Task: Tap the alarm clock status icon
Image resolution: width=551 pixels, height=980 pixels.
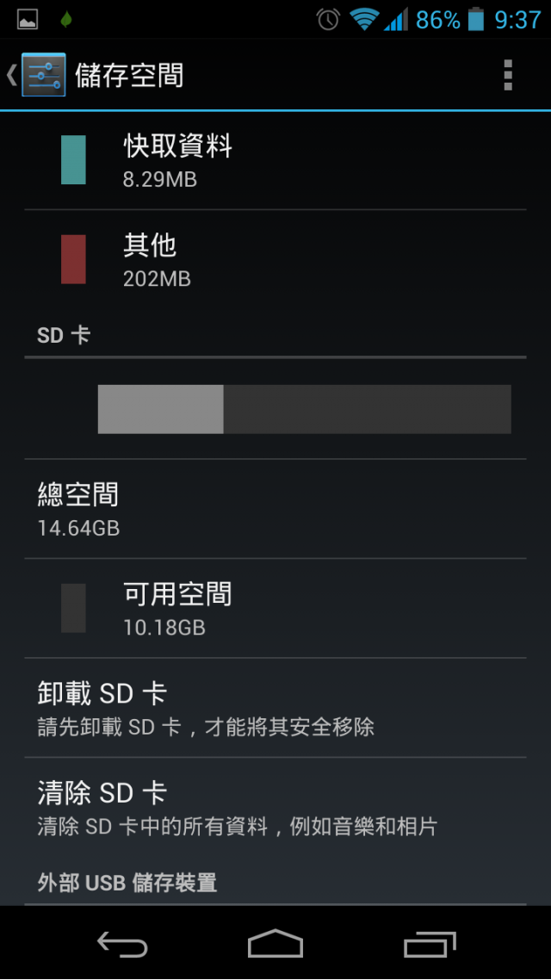Action: click(x=328, y=19)
